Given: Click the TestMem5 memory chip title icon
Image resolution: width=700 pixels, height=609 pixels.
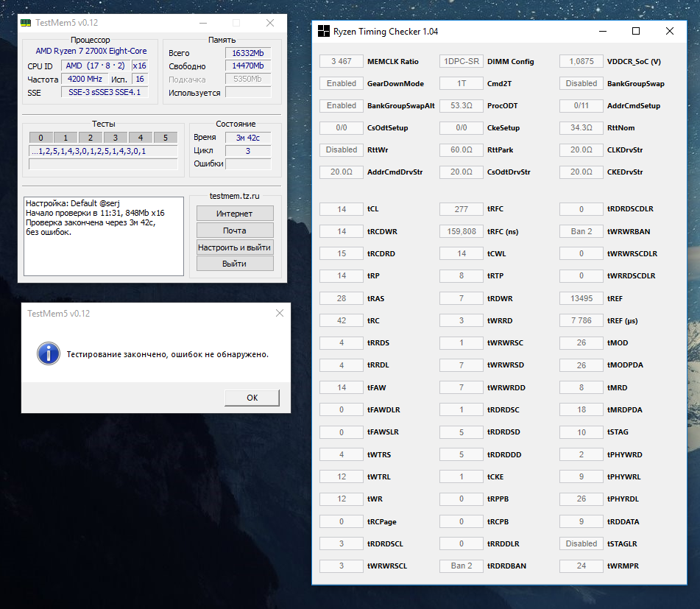Looking at the screenshot, I should pos(26,23).
